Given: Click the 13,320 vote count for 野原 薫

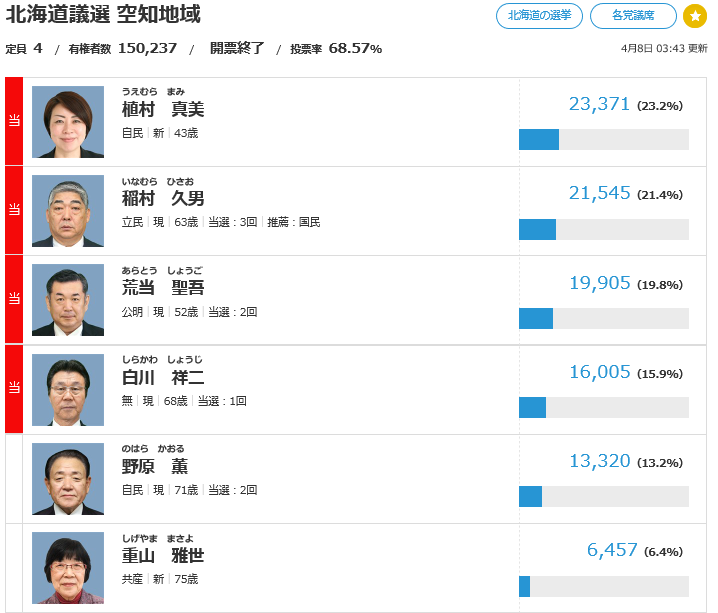Looking at the screenshot, I should [x=599, y=461].
